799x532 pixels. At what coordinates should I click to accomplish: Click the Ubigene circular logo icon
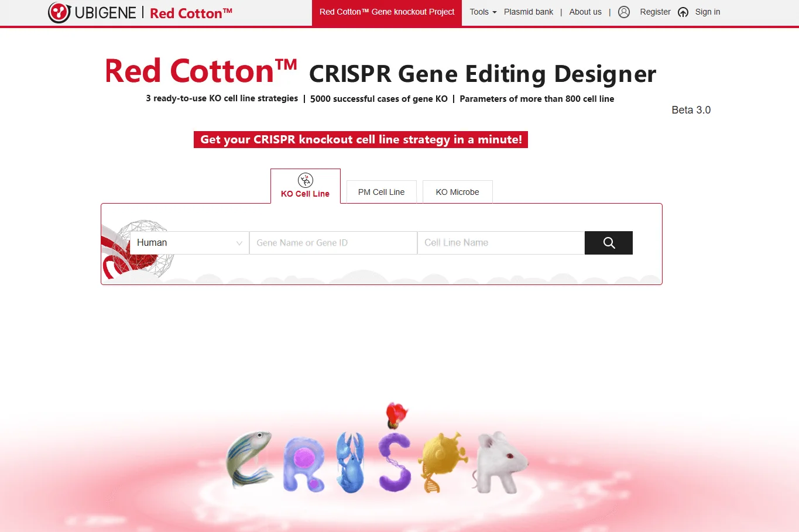click(59, 12)
